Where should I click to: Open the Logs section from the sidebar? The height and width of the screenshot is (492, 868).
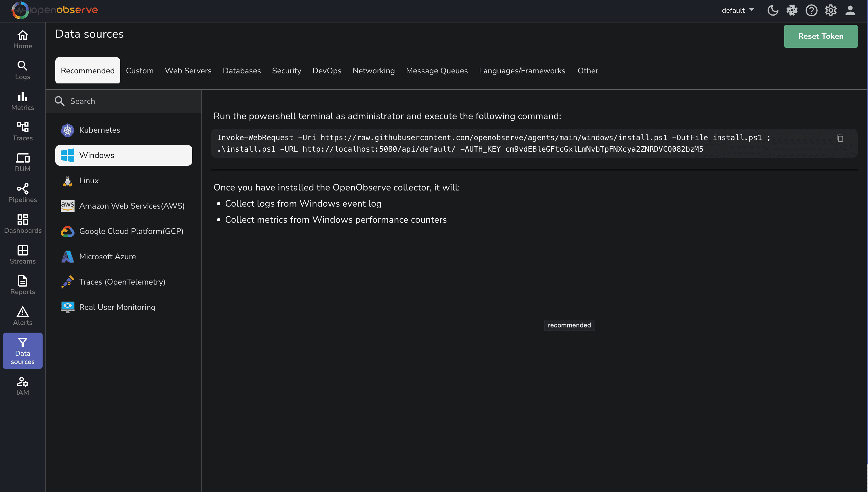click(x=22, y=70)
